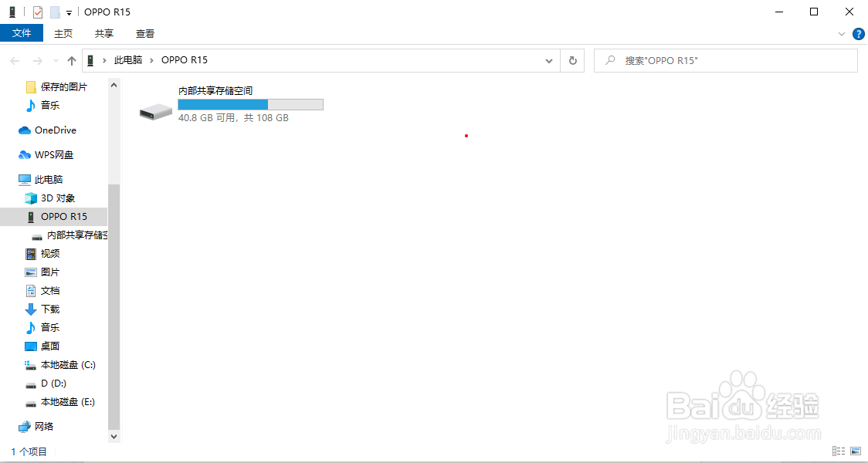
Task: Select 此电脑 in the navigation tree
Action: pos(49,179)
